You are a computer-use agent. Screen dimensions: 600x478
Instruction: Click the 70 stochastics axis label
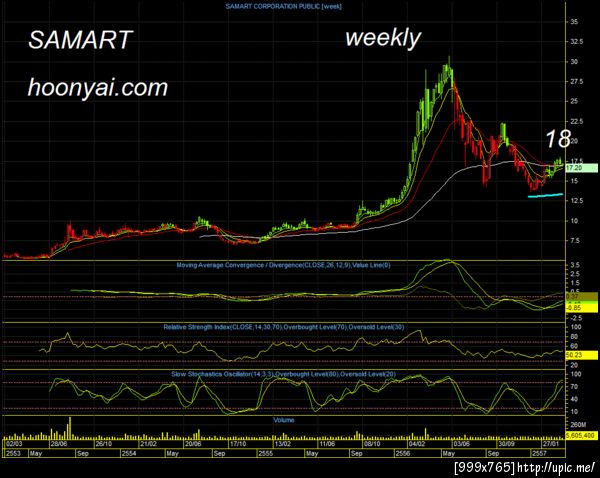point(574,387)
